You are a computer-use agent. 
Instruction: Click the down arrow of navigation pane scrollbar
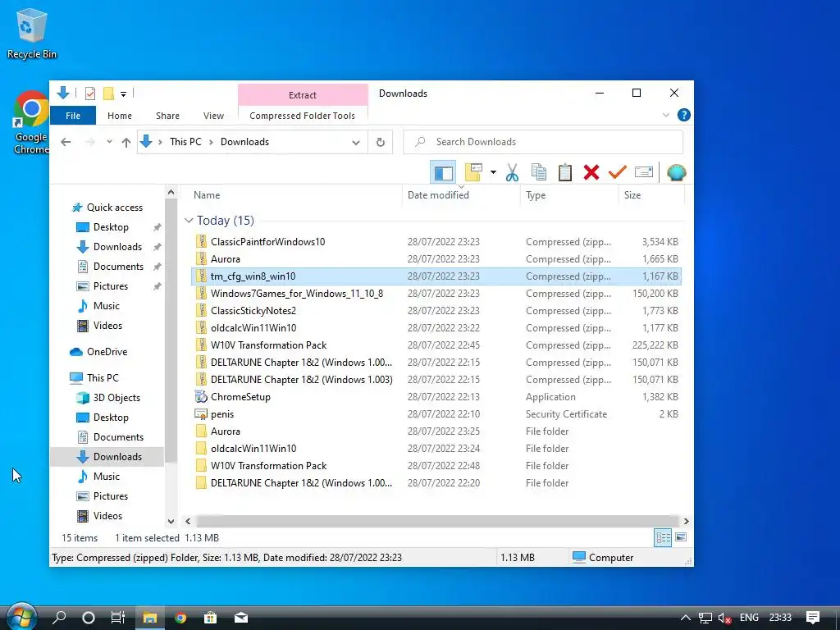171,521
